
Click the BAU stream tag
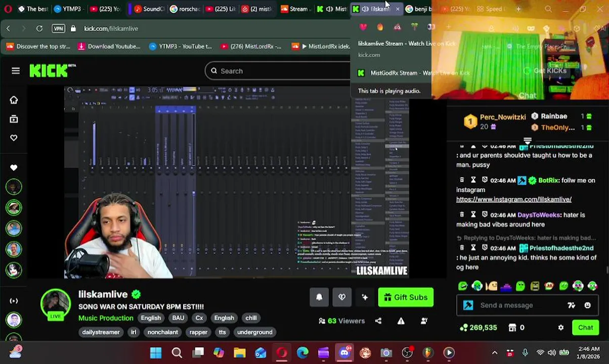pyautogui.click(x=178, y=318)
